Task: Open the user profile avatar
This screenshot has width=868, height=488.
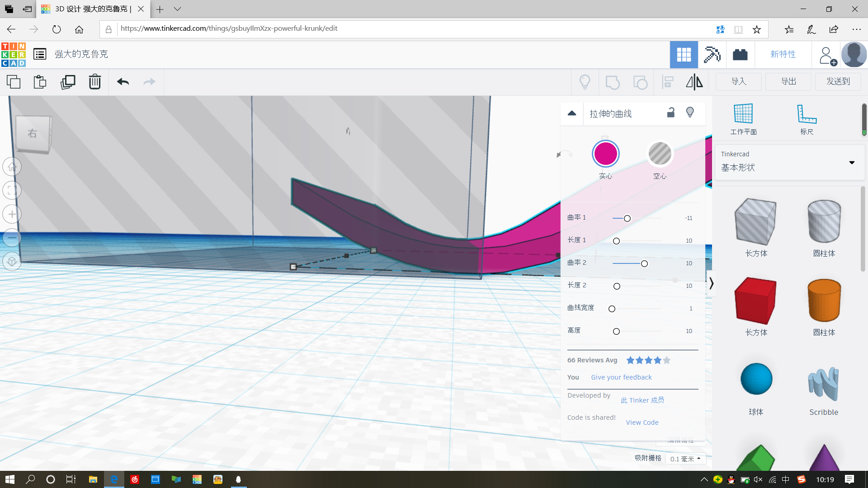Action: click(x=854, y=55)
